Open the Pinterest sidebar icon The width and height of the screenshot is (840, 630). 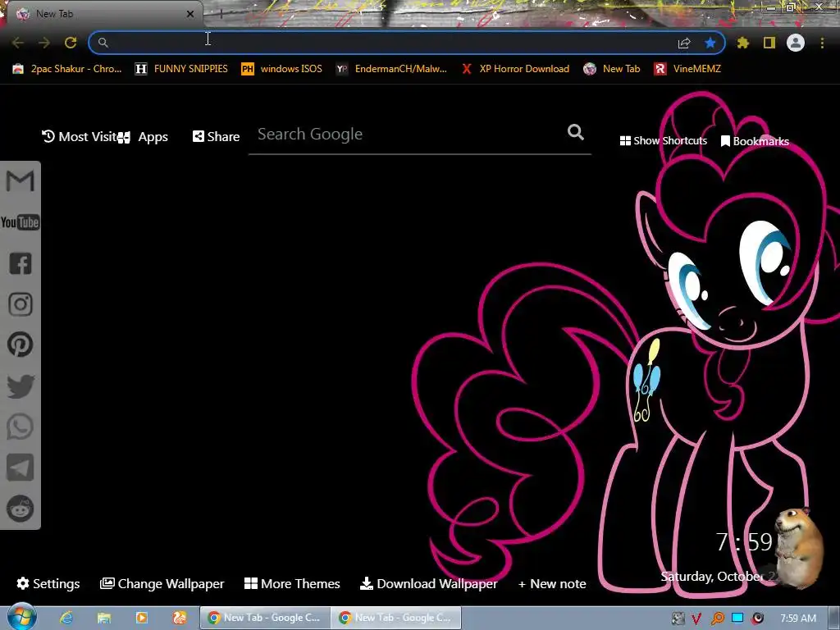pos(21,345)
